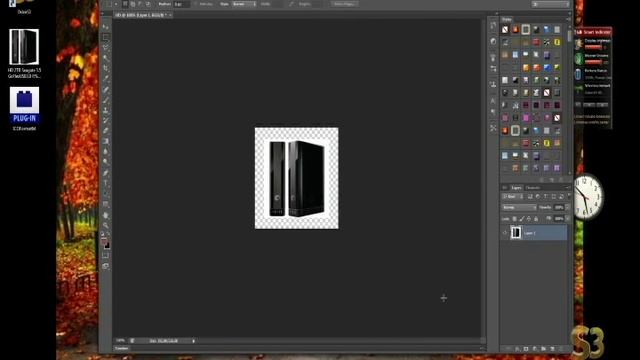Select the Eraser tool
This screenshot has width=640, height=360.
click(106, 131)
